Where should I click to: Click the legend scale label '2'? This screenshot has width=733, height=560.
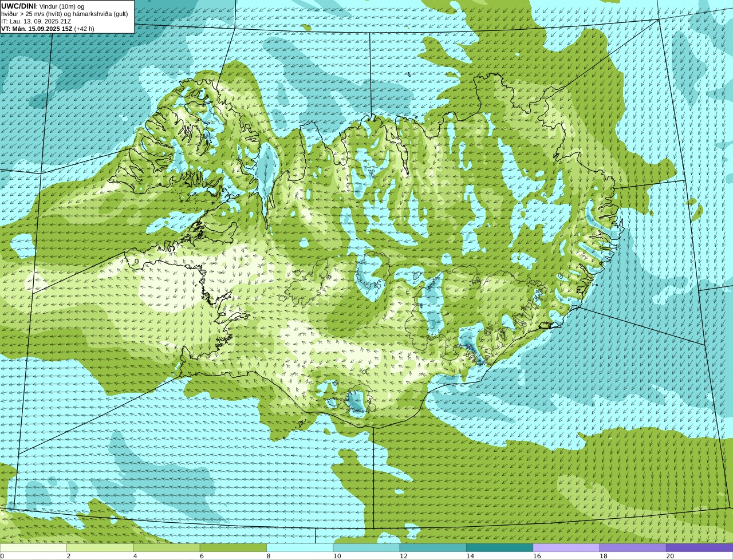69,556
